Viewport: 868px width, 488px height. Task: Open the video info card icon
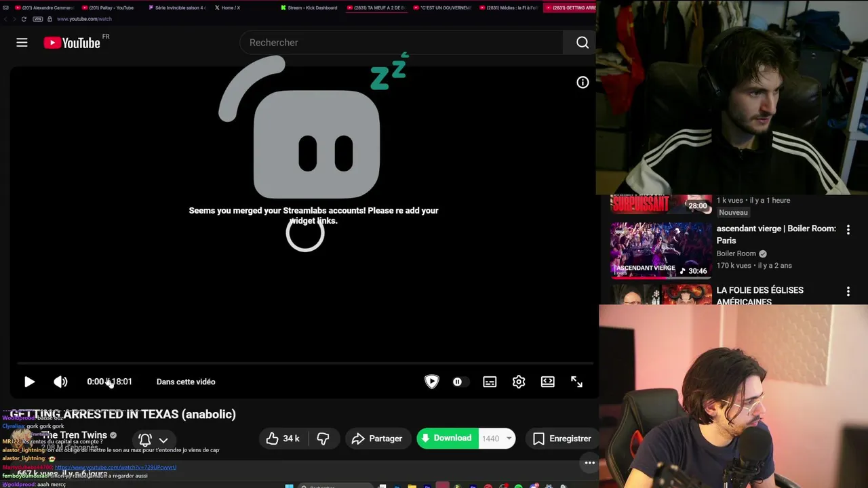[583, 82]
